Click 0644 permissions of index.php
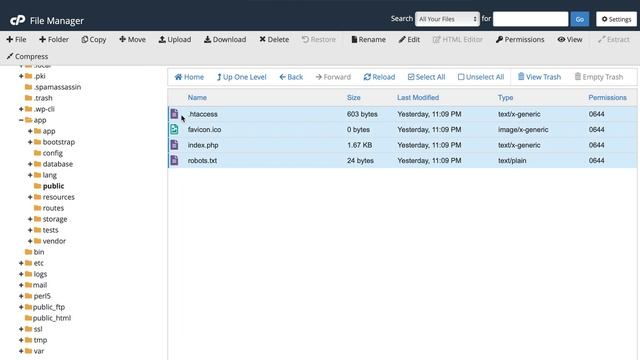This screenshot has height=360, width=640. [x=596, y=145]
